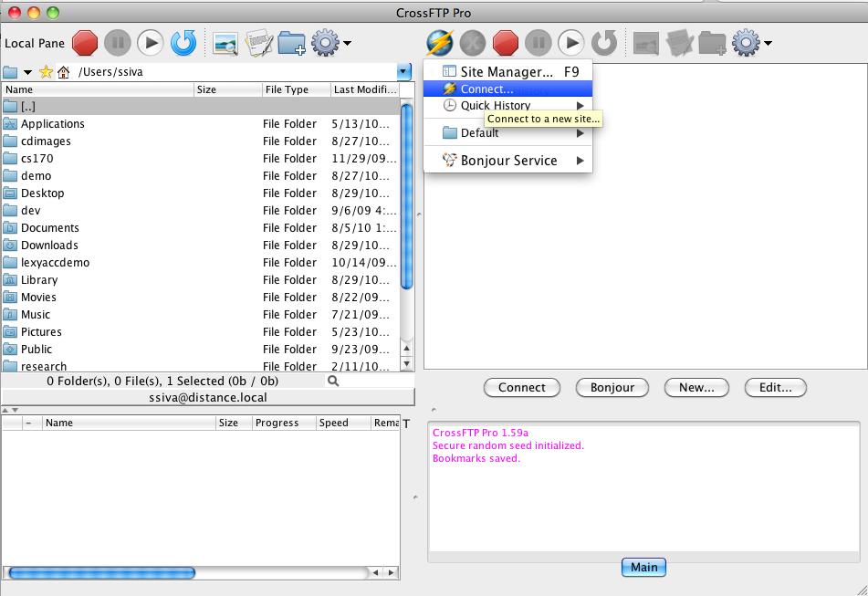The width and height of the screenshot is (868, 596).
Task: Click the small arrow next to the path folder icon
Action: pos(27,72)
